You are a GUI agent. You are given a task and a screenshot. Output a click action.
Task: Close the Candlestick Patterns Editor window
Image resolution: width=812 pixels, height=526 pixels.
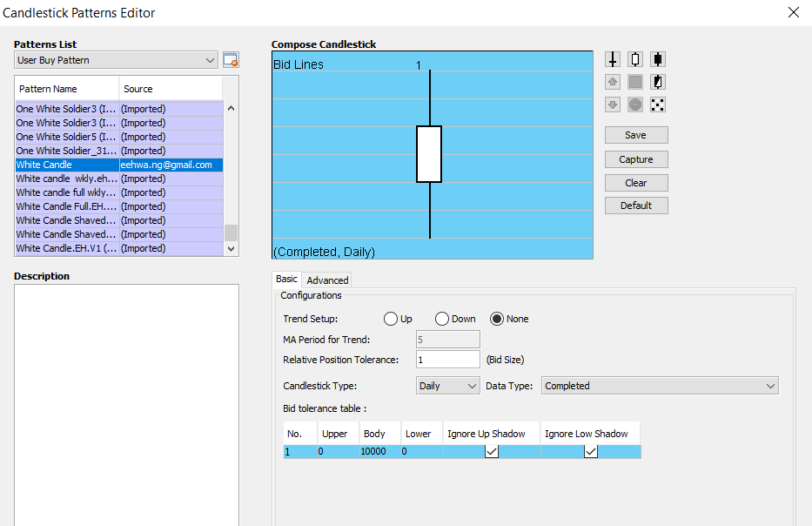pos(794,12)
